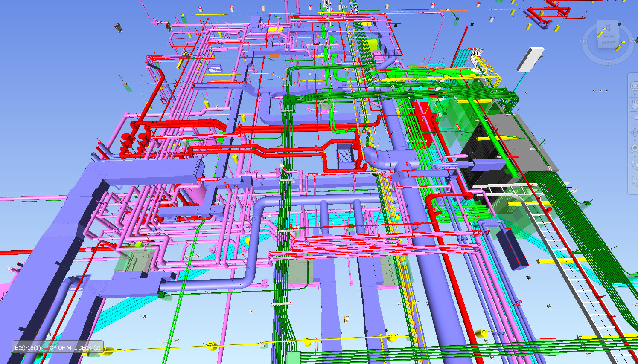Open dropdown arrow under the SteeringWheels icon
Screen dimensions: 638x364
(635, 94)
